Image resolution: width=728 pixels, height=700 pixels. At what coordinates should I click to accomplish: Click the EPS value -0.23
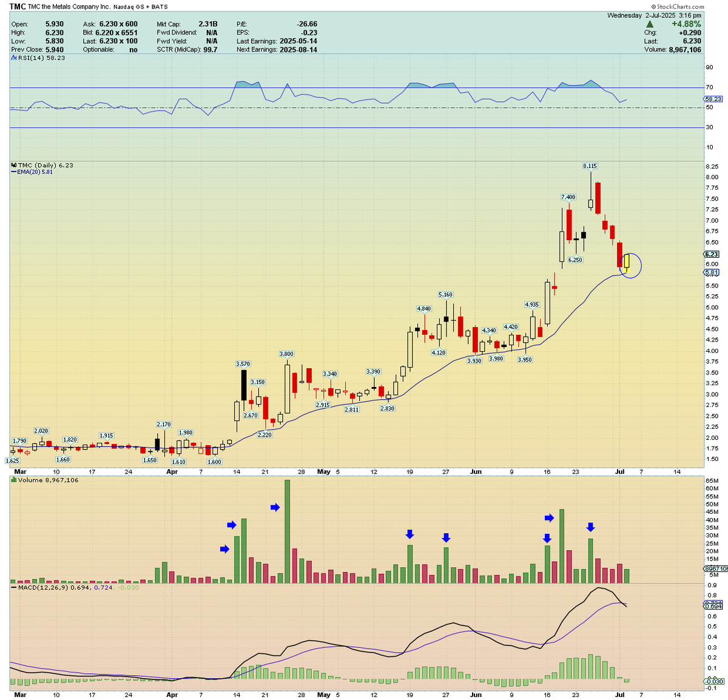tap(309, 33)
